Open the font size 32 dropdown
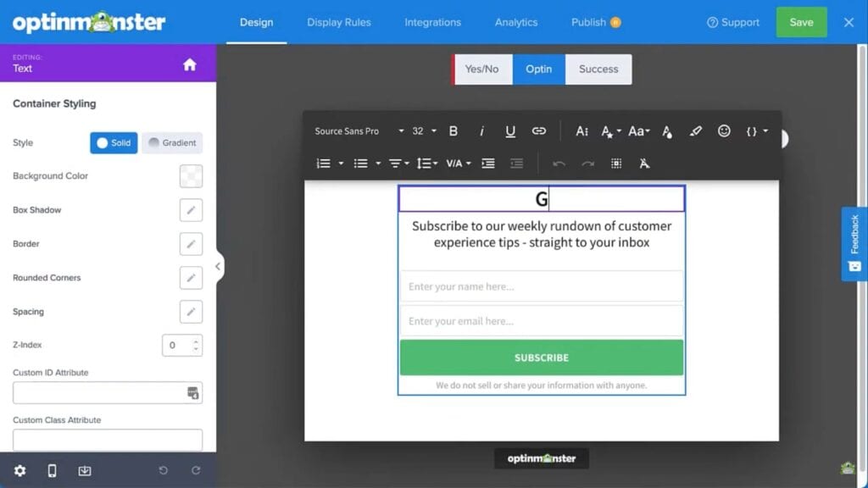This screenshot has height=488, width=868. click(424, 131)
